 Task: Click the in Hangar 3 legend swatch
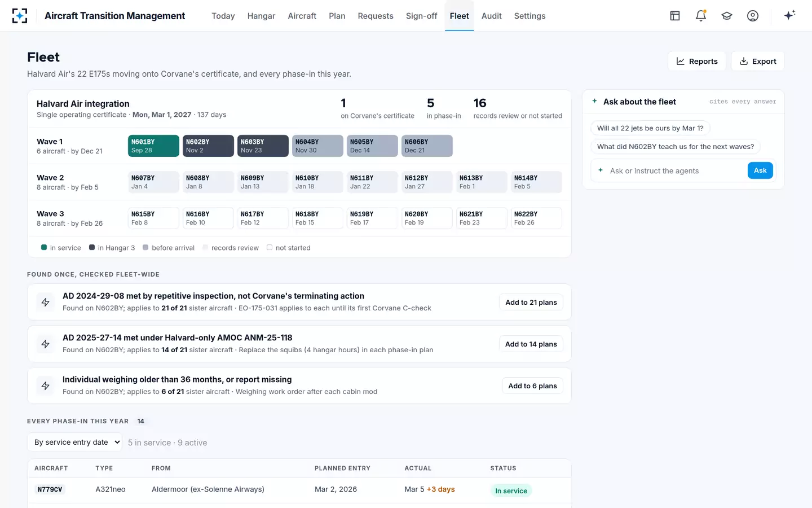(x=92, y=247)
